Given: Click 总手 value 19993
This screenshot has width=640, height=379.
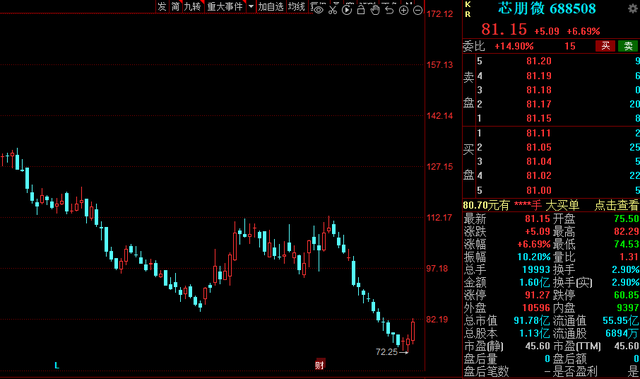Looking at the screenshot, I should pyautogui.click(x=536, y=270).
